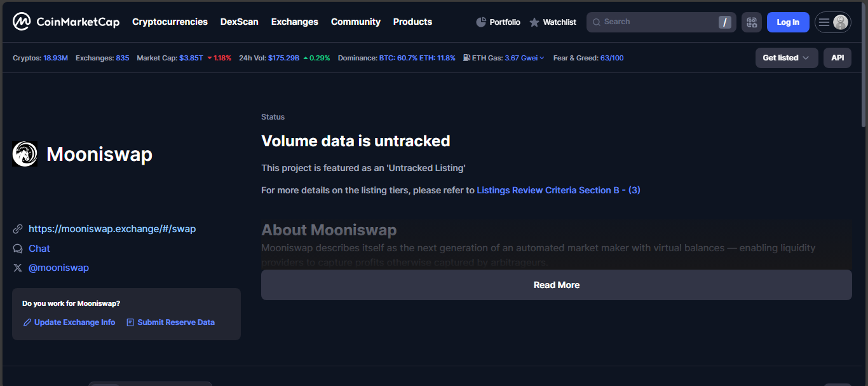Select the ETH gas pump icon
The width and height of the screenshot is (868, 386).
point(467,58)
